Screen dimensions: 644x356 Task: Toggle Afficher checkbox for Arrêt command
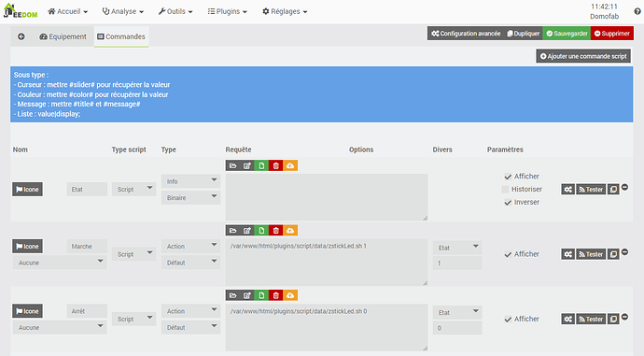pos(508,320)
